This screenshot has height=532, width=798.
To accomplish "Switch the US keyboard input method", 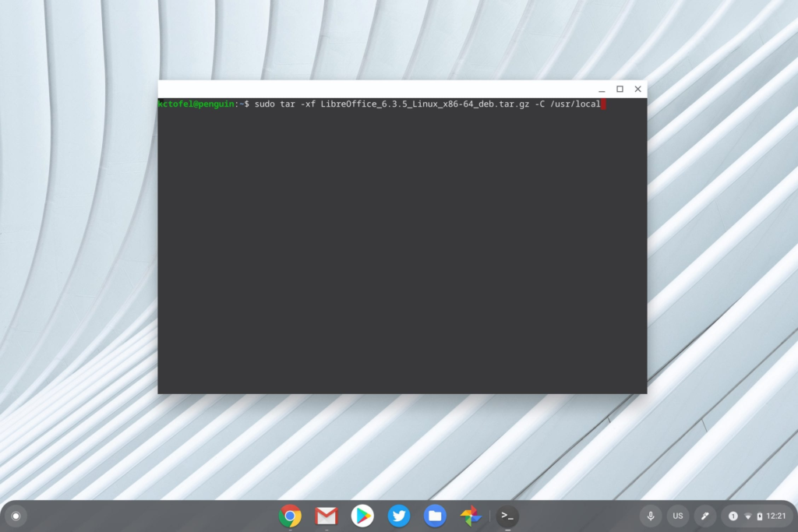I will 678,516.
